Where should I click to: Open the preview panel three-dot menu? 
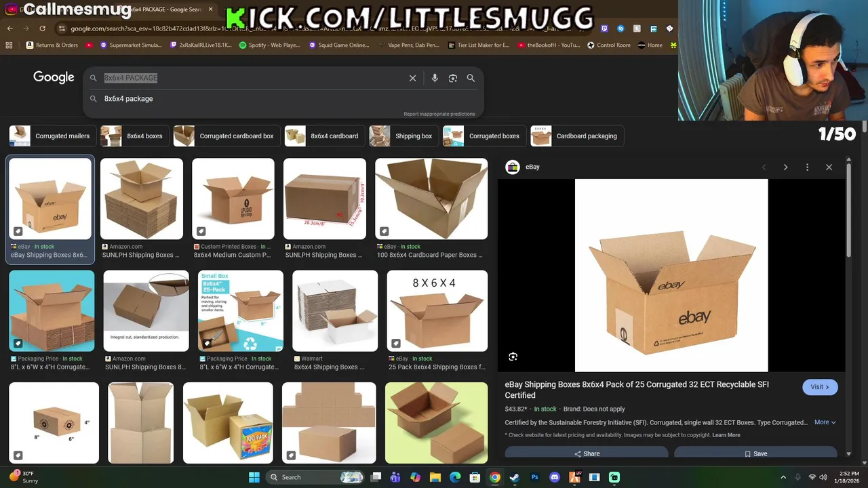(807, 167)
